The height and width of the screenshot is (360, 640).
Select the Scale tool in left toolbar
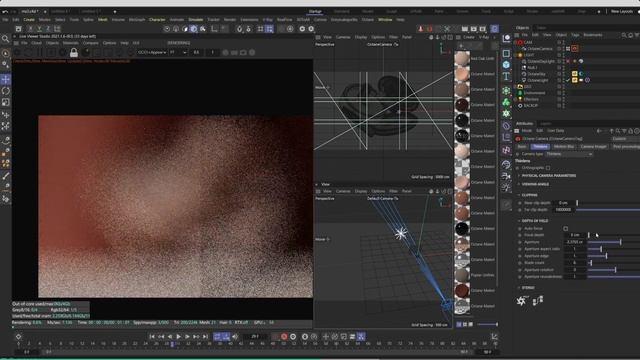pyautogui.click(x=6, y=102)
